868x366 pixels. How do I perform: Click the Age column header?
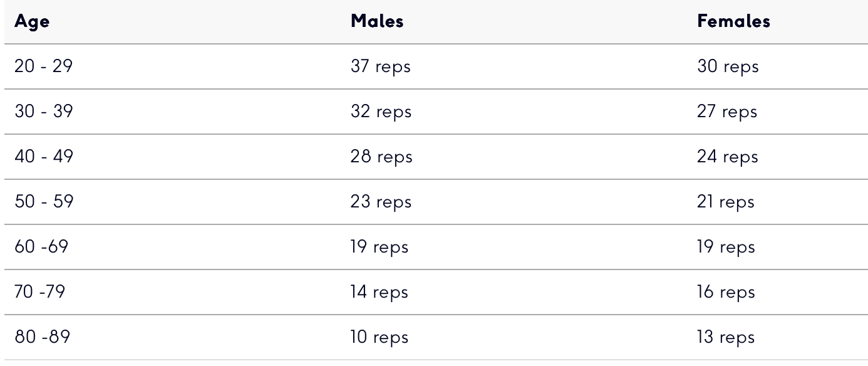[x=32, y=21]
